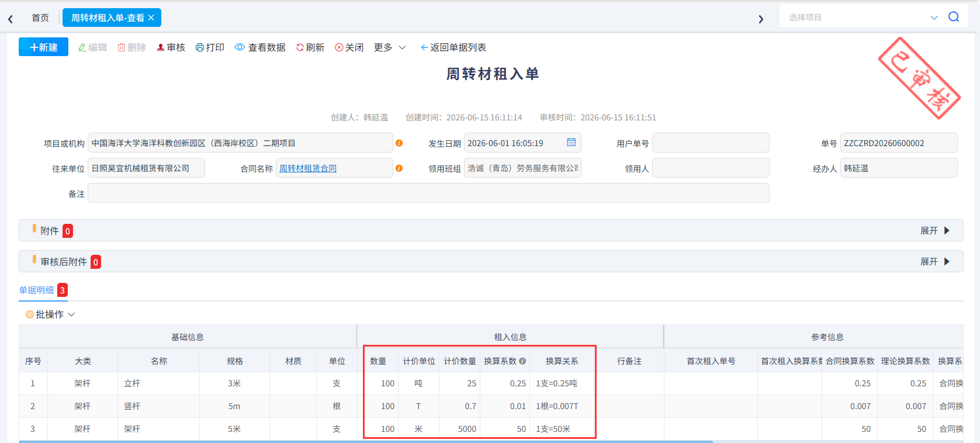
Task: Click the 换算系数 help icon in header
Action: click(522, 361)
